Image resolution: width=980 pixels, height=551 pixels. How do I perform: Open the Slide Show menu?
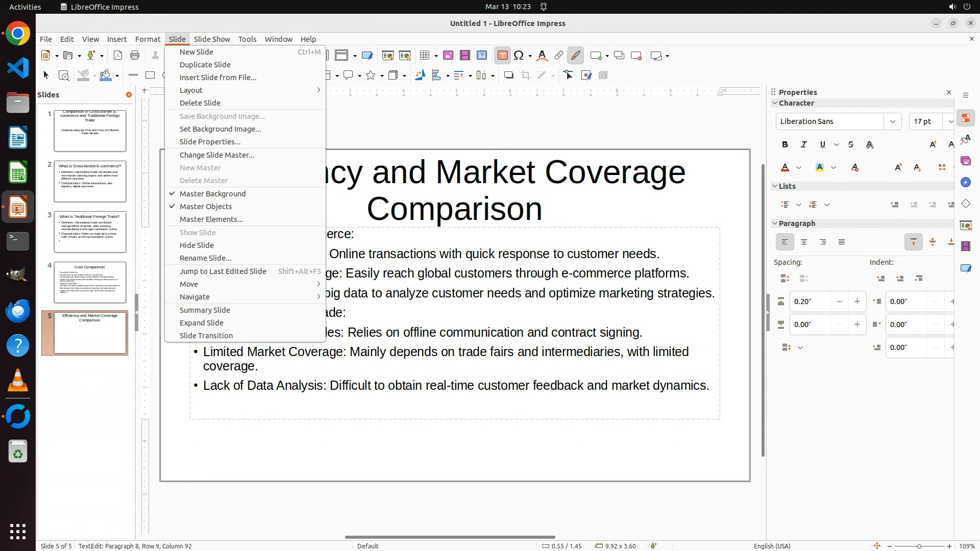tap(212, 39)
